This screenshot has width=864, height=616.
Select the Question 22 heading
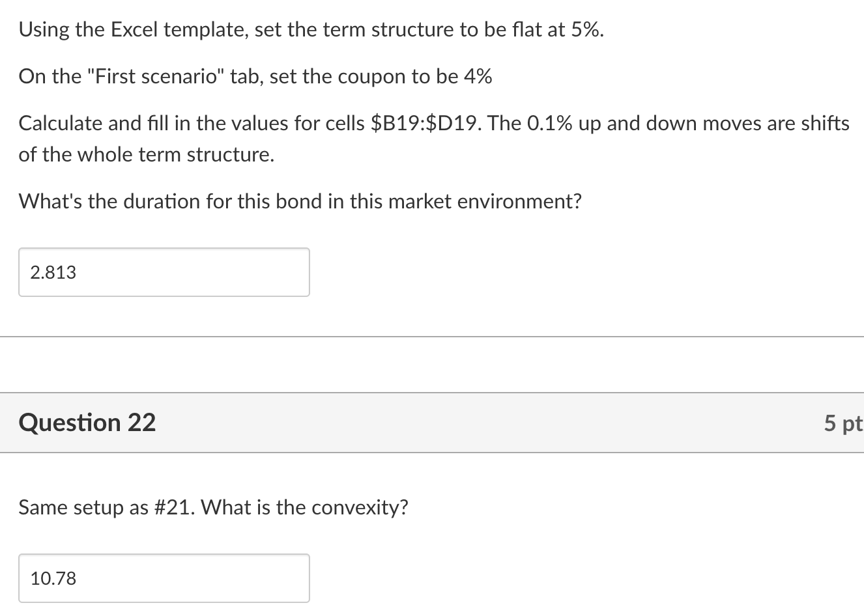coord(87,423)
